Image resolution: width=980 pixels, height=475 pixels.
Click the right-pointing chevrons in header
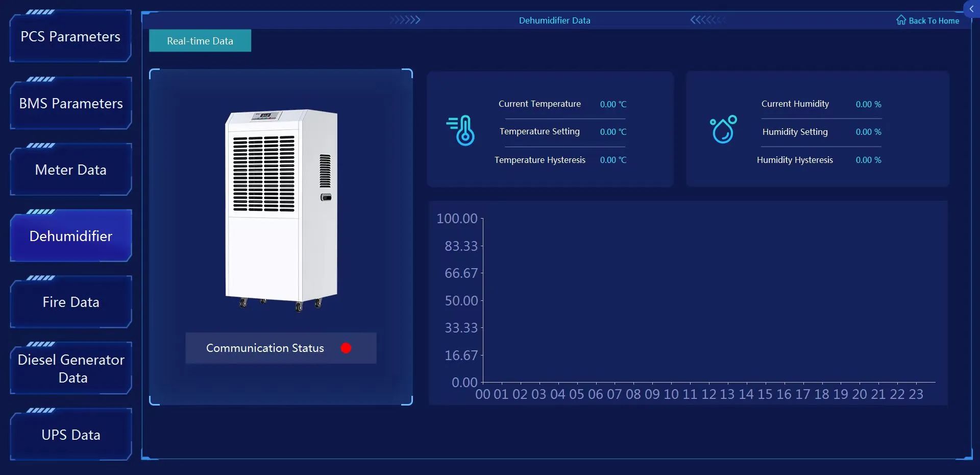pos(405,20)
